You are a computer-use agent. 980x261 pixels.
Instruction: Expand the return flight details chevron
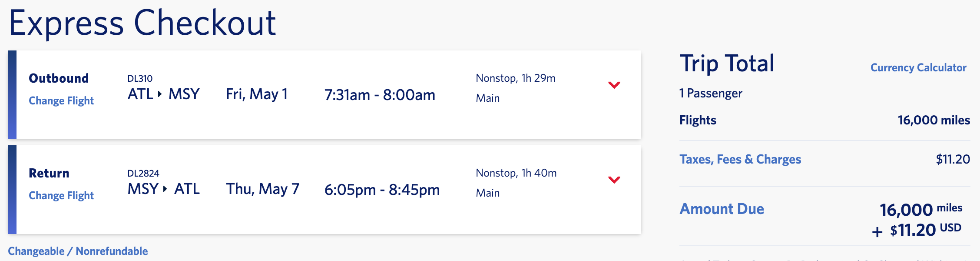pos(614,180)
